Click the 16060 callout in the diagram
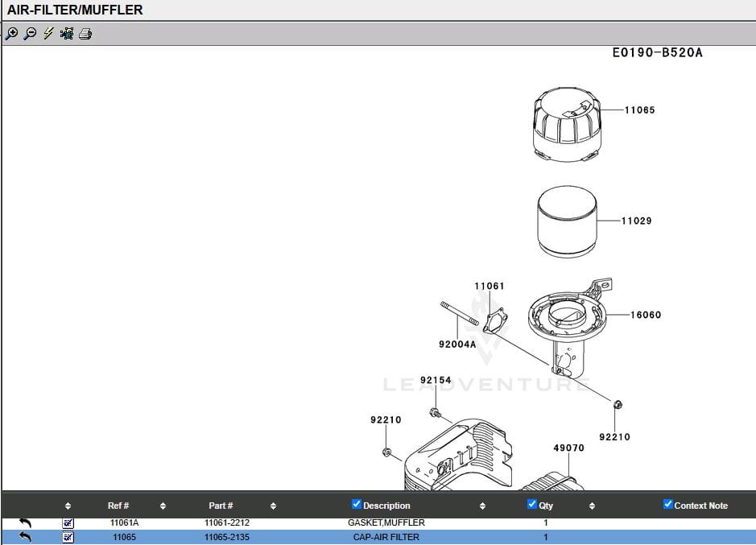This screenshot has height=545, width=756. [x=645, y=315]
